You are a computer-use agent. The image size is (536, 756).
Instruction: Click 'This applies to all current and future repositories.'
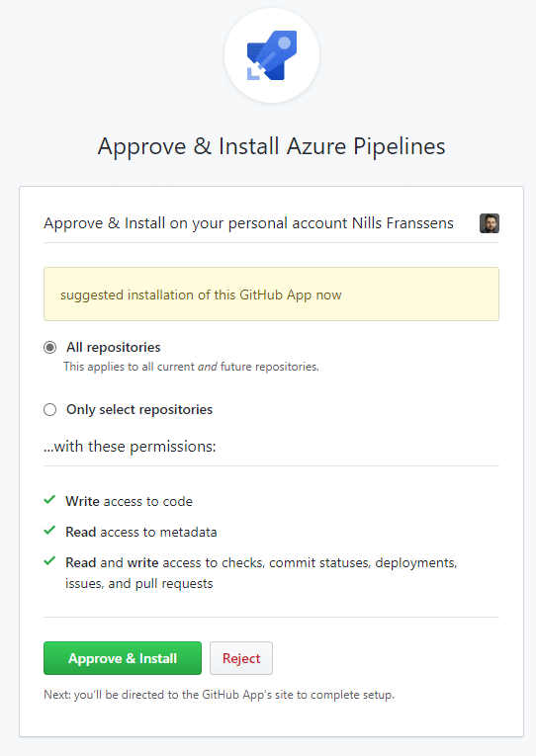tap(191, 367)
